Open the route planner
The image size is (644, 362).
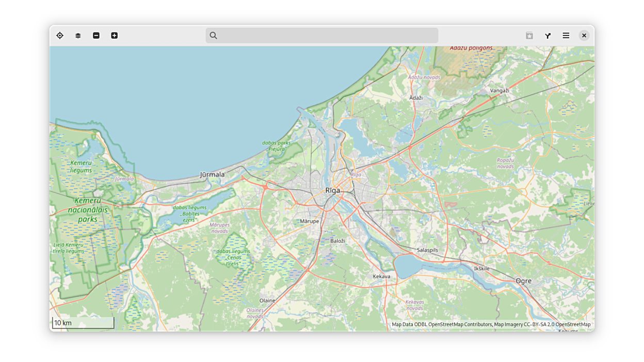click(548, 36)
